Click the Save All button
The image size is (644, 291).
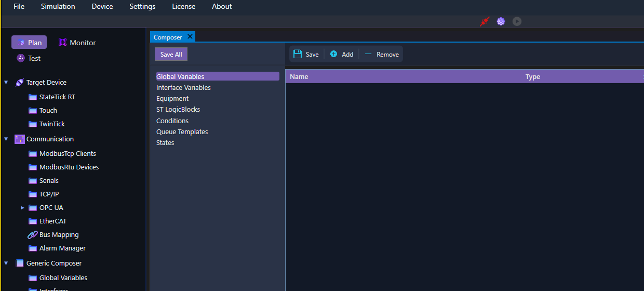pyautogui.click(x=171, y=54)
